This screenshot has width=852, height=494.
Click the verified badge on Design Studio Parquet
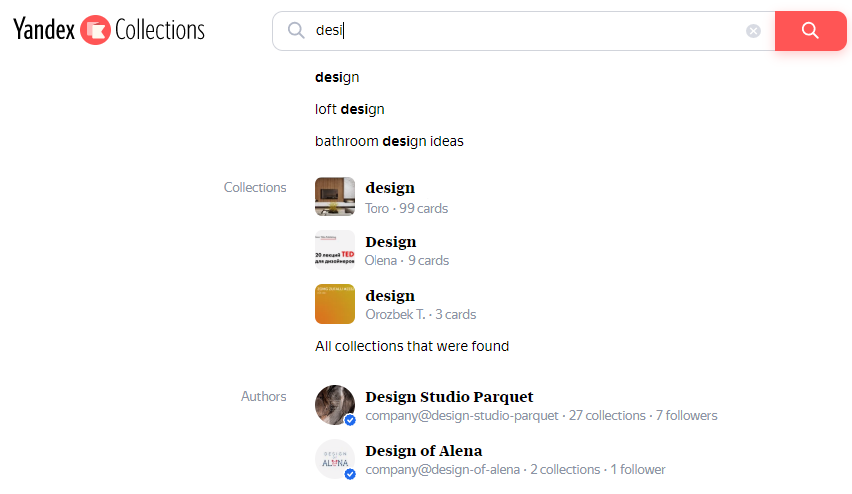pyautogui.click(x=350, y=420)
